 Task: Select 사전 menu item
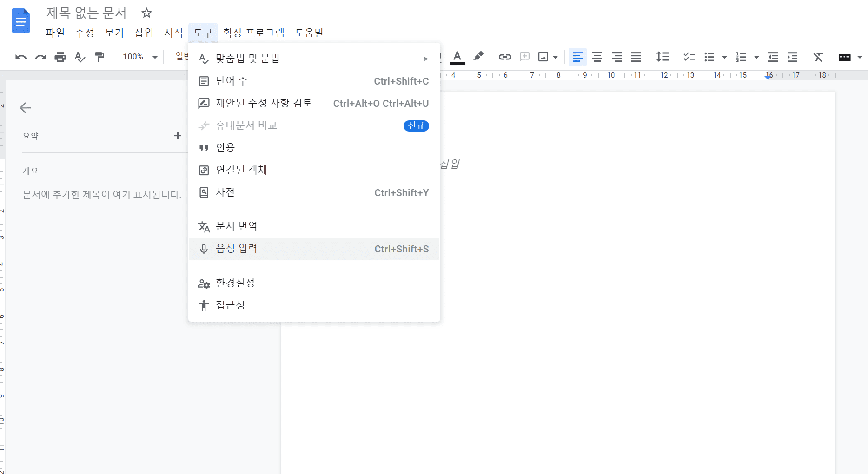314,192
